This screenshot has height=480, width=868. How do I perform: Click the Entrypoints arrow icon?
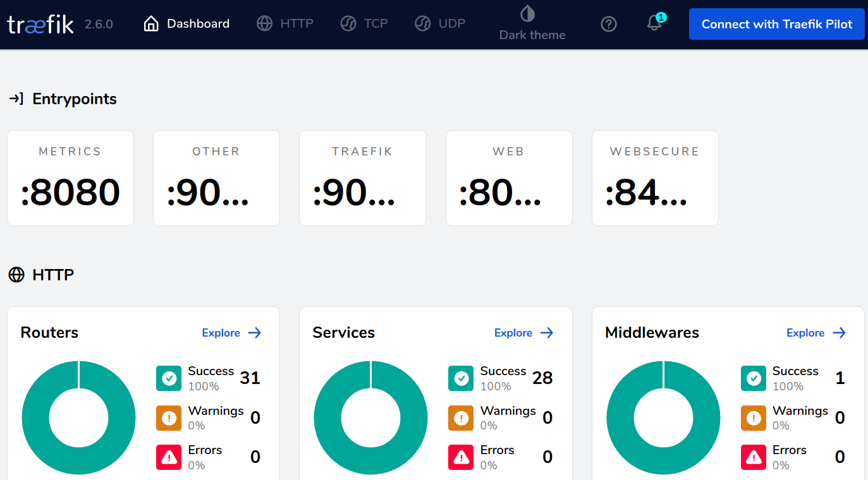pyautogui.click(x=16, y=99)
